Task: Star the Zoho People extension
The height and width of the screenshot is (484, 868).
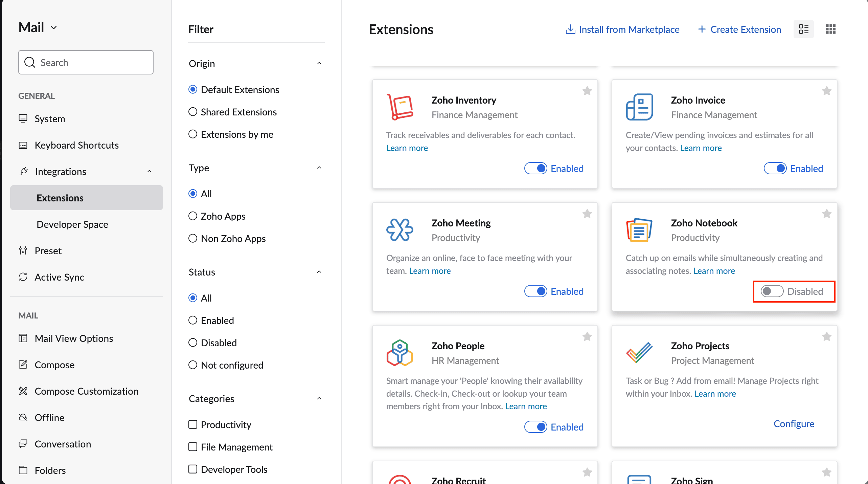Action: click(x=587, y=336)
